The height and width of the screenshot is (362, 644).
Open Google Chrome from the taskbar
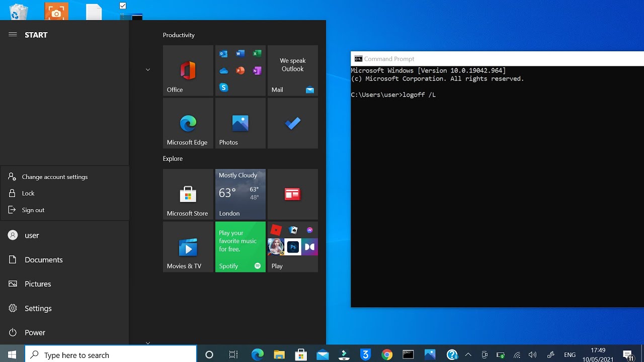(387, 355)
